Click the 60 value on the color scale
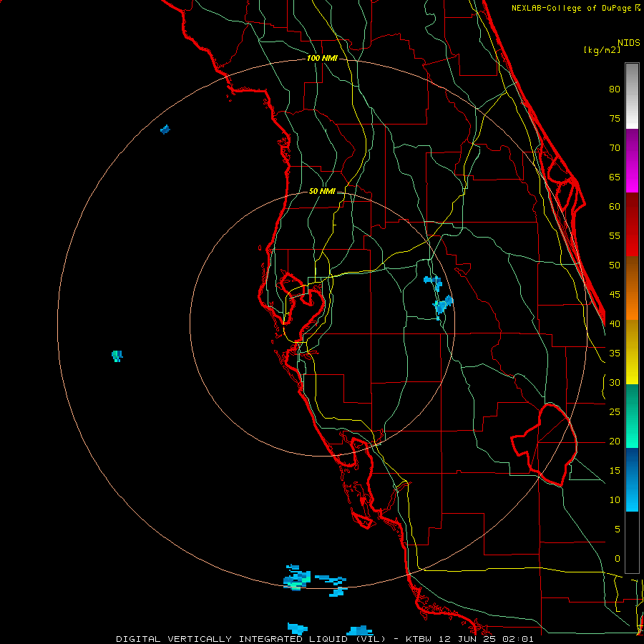Screen dimensions: 644x644 pos(615,207)
